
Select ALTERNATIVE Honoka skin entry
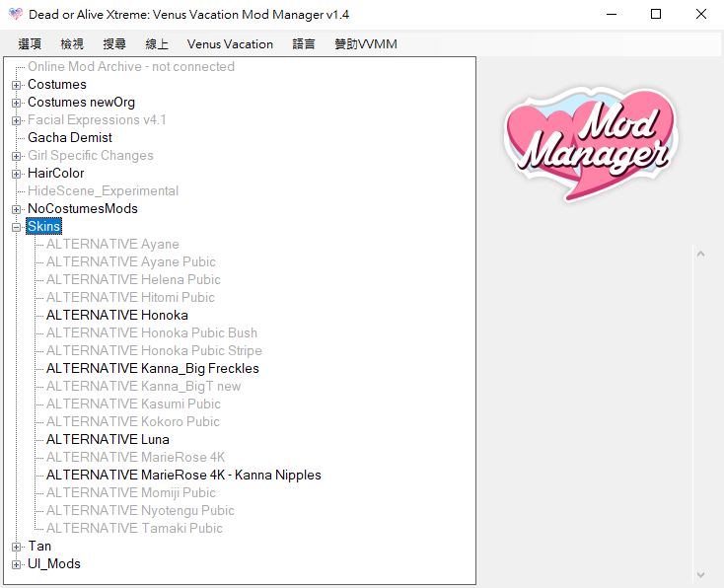point(116,316)
